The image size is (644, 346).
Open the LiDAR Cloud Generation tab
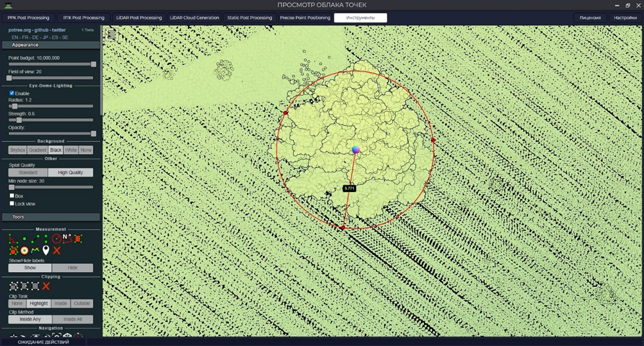(x=194, y=18)
